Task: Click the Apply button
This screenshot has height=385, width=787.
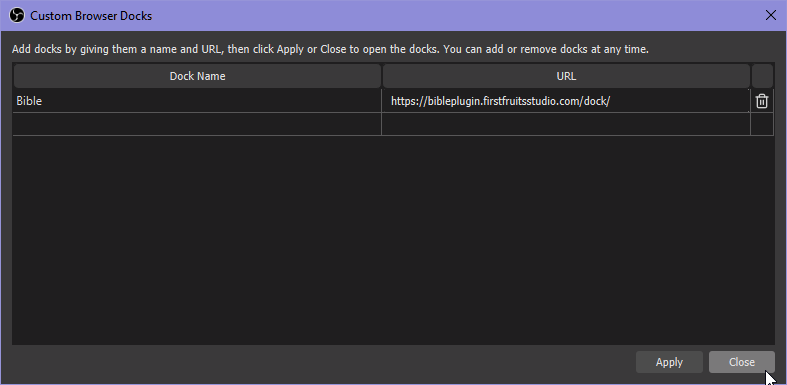Action: (x=669, y=362)
